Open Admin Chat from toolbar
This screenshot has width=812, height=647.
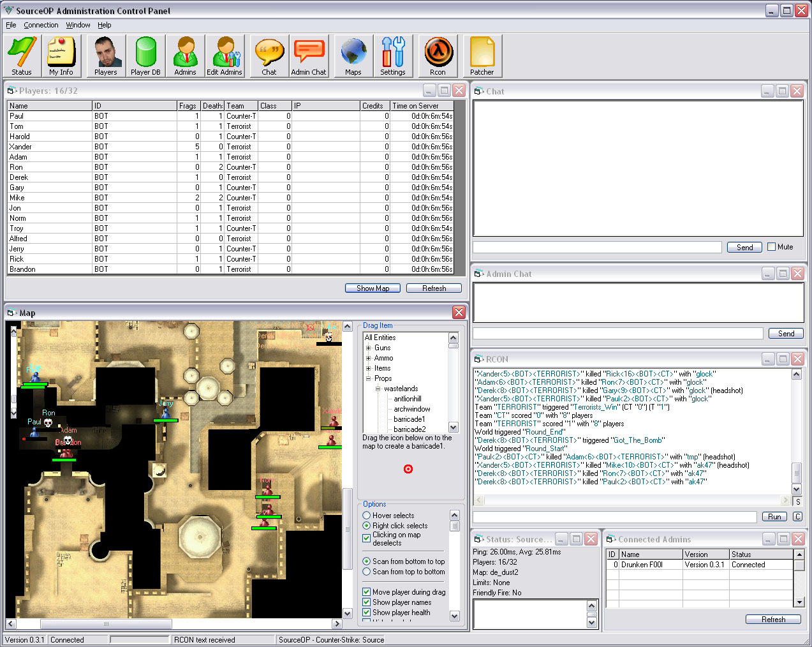coord(309,56)
